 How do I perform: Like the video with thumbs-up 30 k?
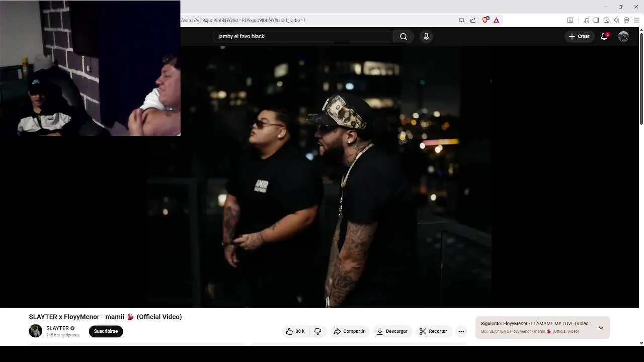tap(295, 331)
